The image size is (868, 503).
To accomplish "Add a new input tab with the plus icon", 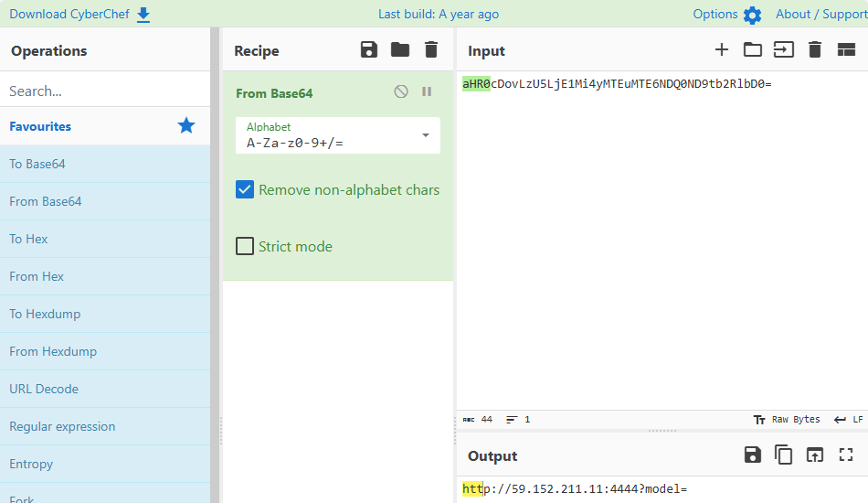I will (x=721, y=50).
